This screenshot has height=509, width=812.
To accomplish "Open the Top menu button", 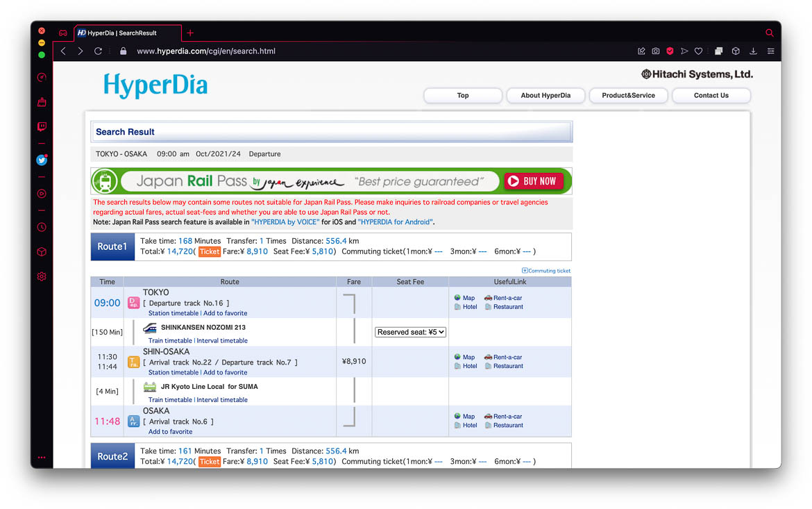I will point(463,95).
